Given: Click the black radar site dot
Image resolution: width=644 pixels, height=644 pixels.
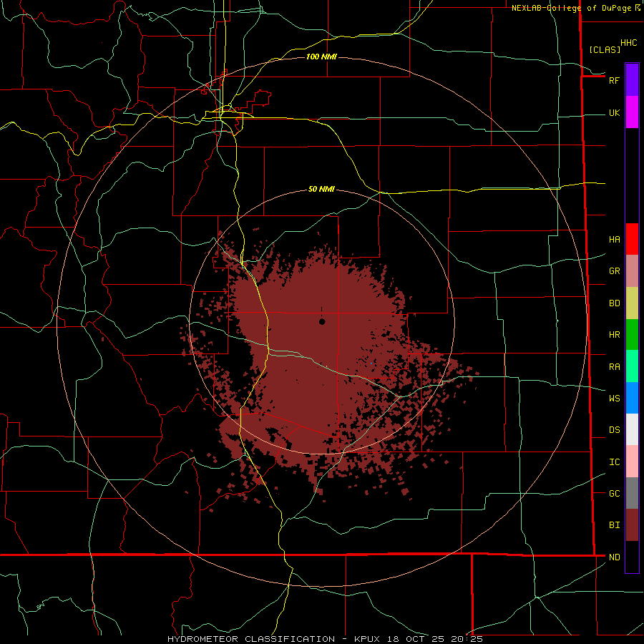Looking at the screenshot, I should (322, 321).
